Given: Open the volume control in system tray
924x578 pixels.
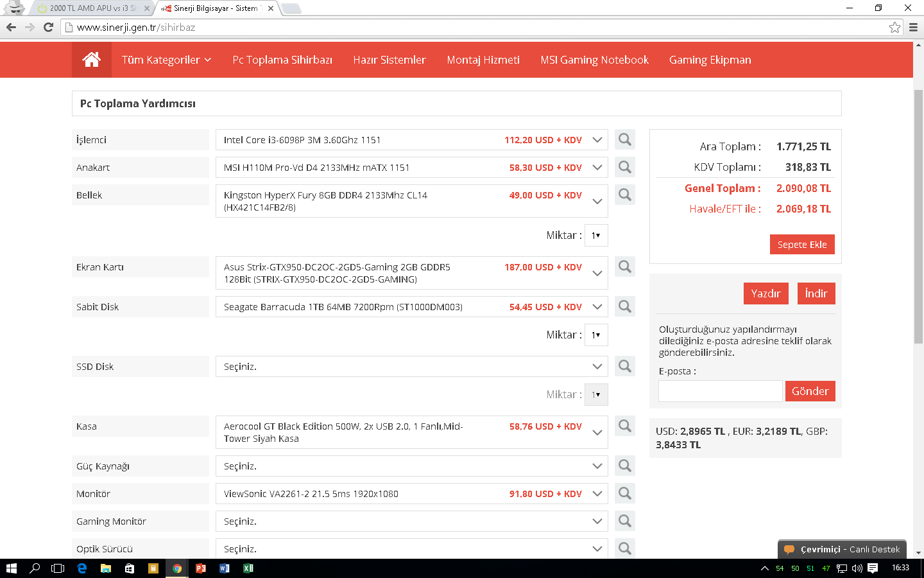Looking at the screenshot, I should (857, 568).
